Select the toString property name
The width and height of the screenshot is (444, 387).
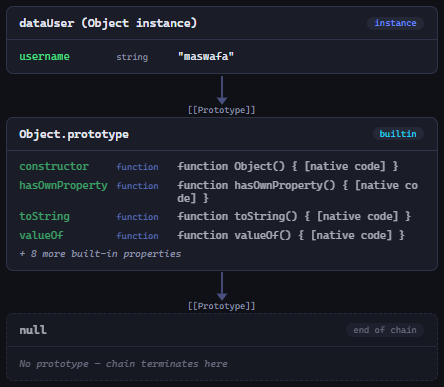pyautogui.click(x=44, y=216)
